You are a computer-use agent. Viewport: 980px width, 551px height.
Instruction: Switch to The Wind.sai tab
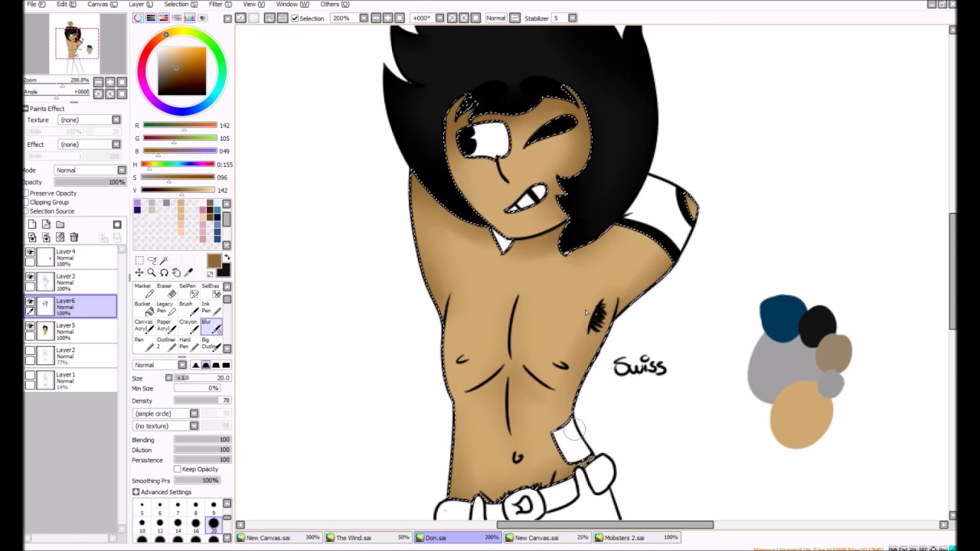pos(368,538)
